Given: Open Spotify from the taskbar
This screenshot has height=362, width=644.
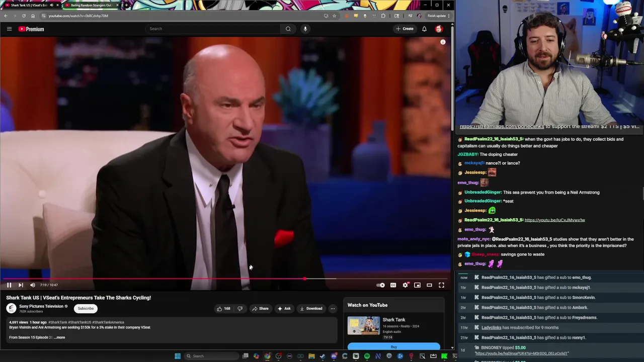Looking at the screenshot, I should point(367,356).
